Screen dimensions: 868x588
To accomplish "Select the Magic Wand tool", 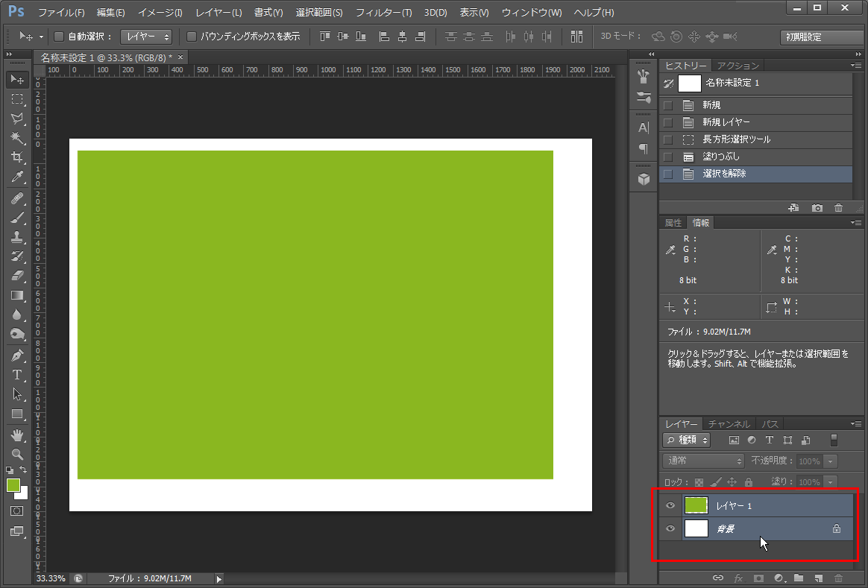I will click(x=17, y=138).
